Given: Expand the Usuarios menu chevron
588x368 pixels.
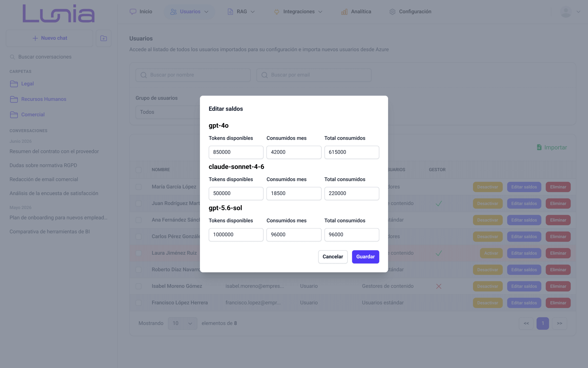Looking at the screenshot, I should pos(206,12).
